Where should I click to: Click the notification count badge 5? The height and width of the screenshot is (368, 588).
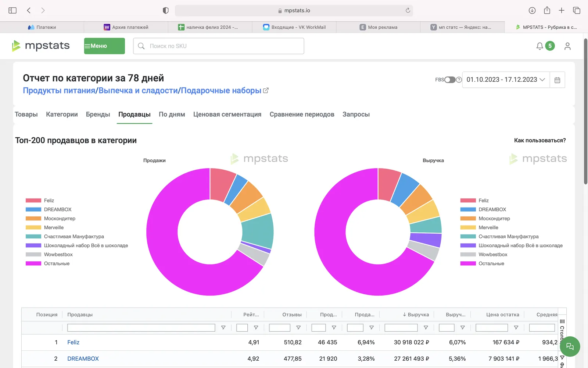(550, 46)
